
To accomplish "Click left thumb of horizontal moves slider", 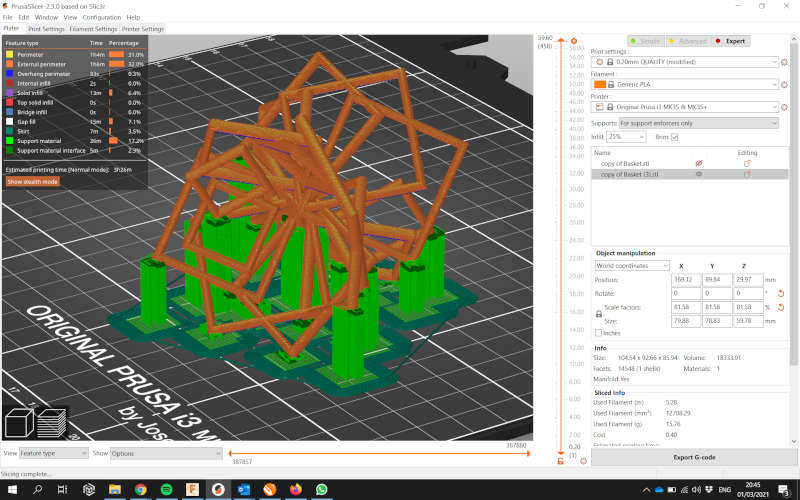I will pyautogui.click(x=230, y=453).
